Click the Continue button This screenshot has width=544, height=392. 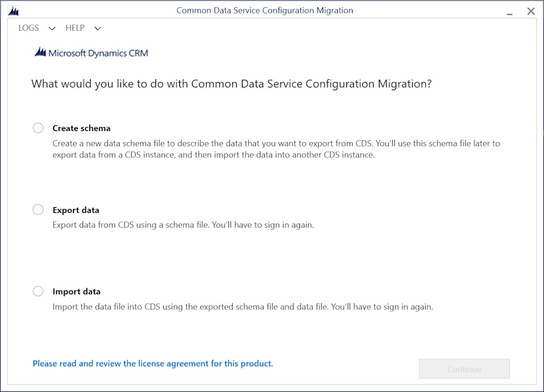(x=464, y=369)
